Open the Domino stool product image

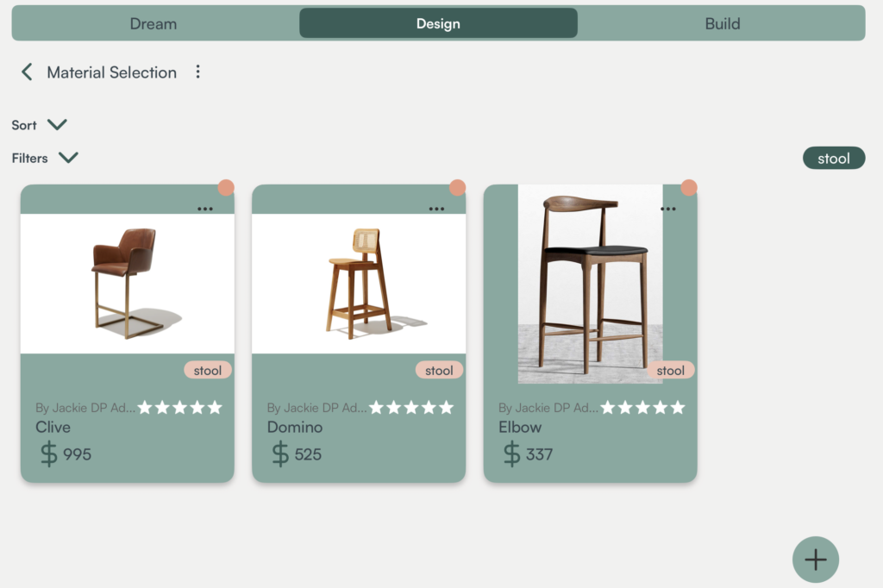pos(359,283)
